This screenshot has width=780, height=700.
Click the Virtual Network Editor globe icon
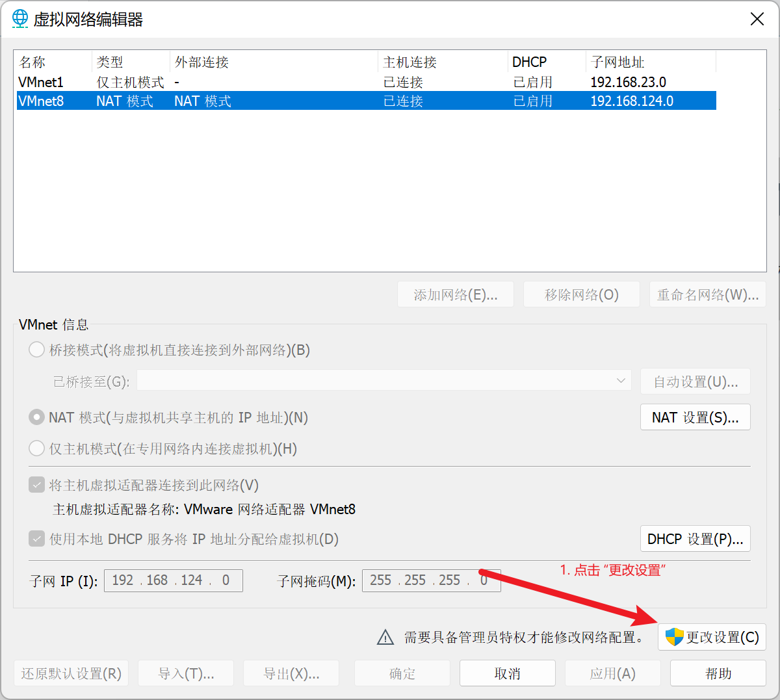(x=21, y=19)
